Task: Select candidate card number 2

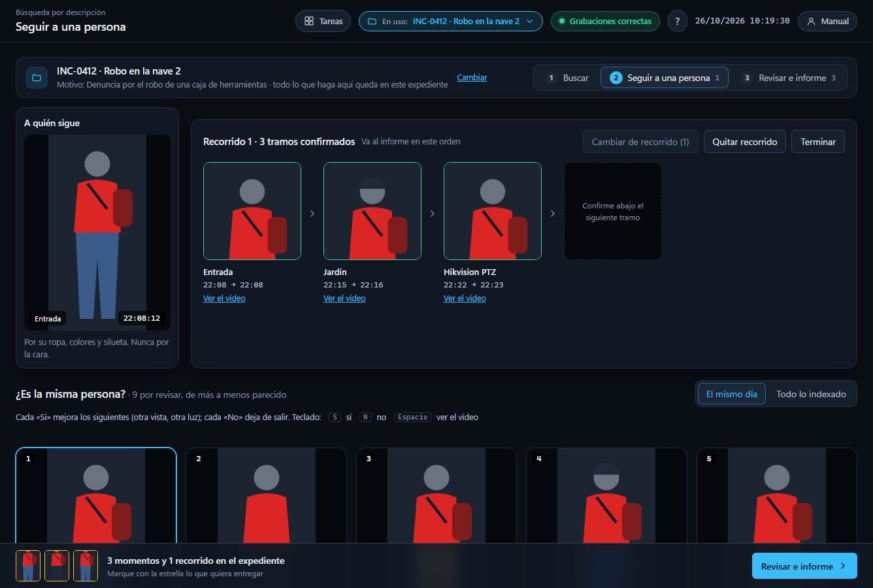Action: click(x=266, y=495)
